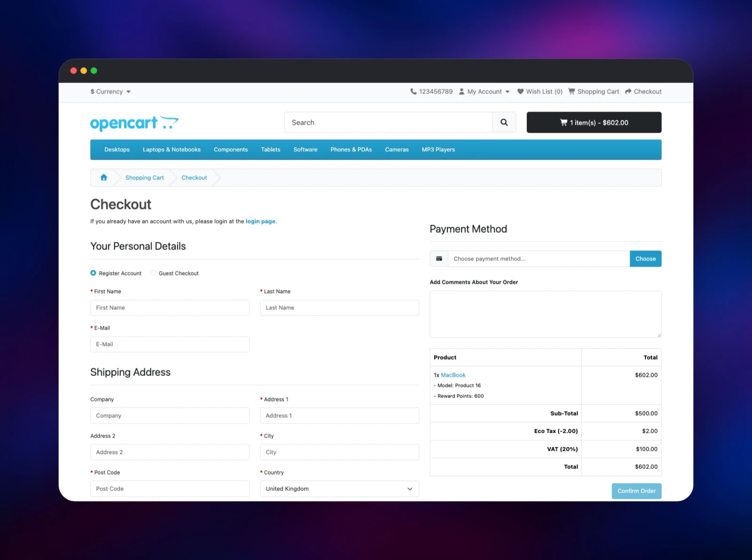Focus the Address 2 field
Image resolution: width=752 pixels, height=560 pixels.
click(x=170, y=452)
